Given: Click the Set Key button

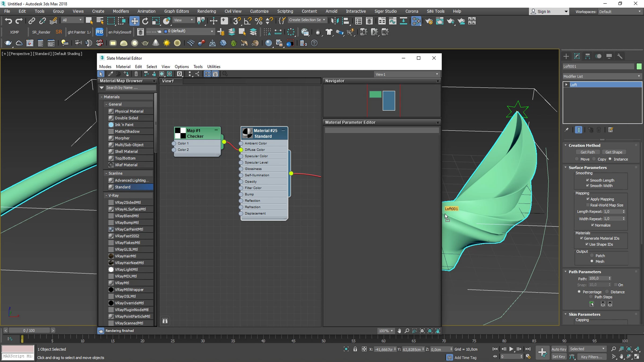Looking at the screenshot, I should point(559,357).
